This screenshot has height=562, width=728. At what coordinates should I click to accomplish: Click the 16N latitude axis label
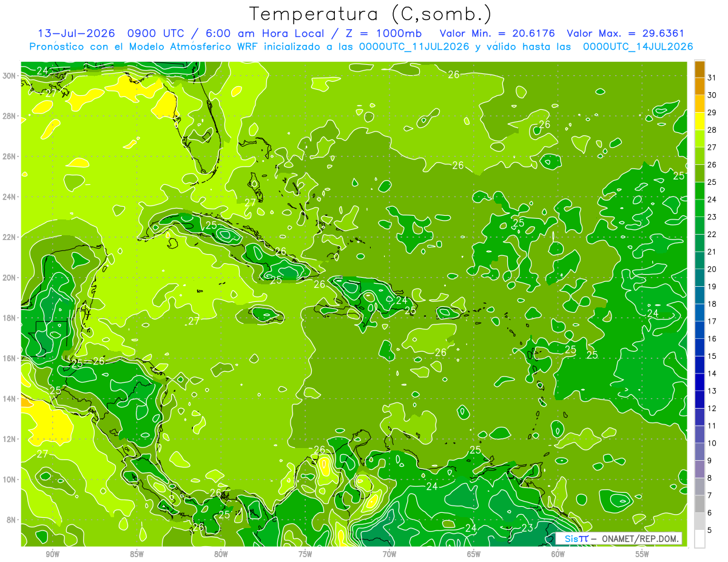9,358
